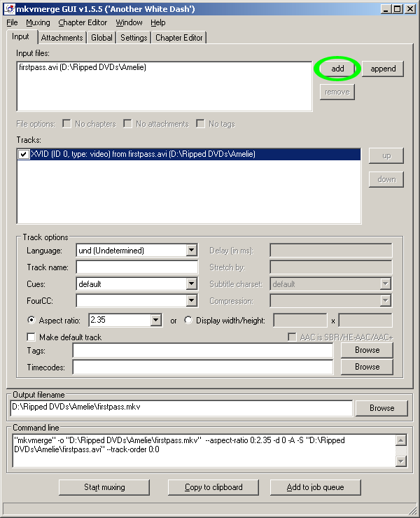Uncheck the XVID video track checkbox

click(24, 154)
